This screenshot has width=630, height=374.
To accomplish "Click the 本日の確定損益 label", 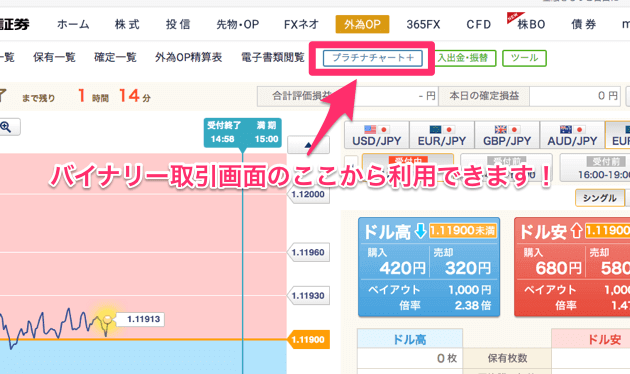I will pyautogui.click(x=484, y=96).
